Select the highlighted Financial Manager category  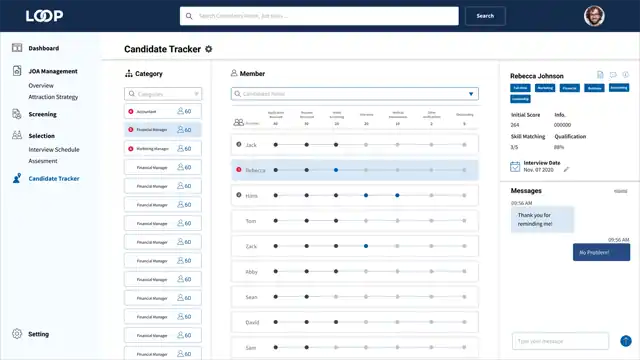163,130
